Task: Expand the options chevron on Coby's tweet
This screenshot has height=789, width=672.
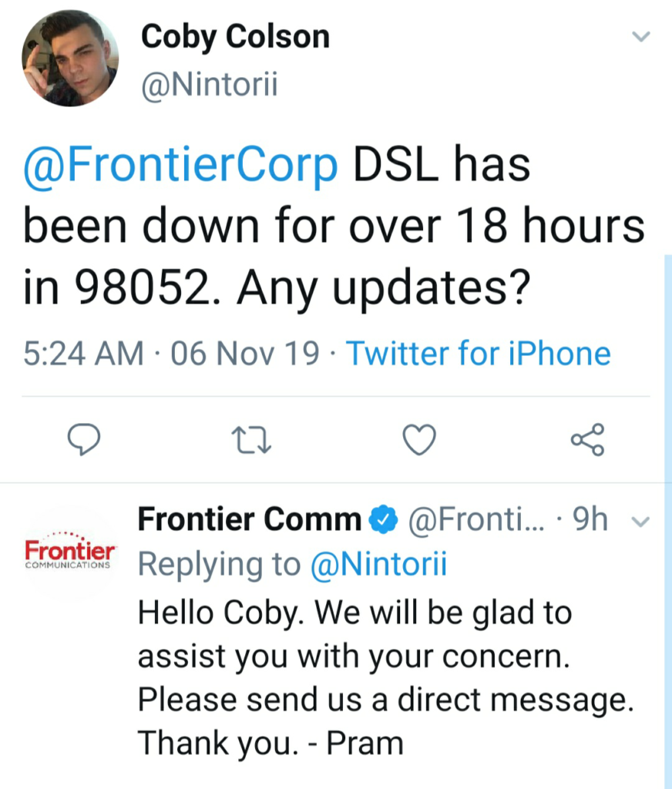Action: pyautogui.click(x=640, y=37)
